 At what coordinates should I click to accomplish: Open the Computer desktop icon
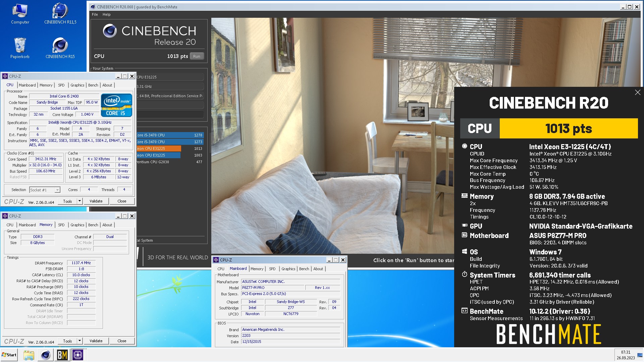pos(20,14)
